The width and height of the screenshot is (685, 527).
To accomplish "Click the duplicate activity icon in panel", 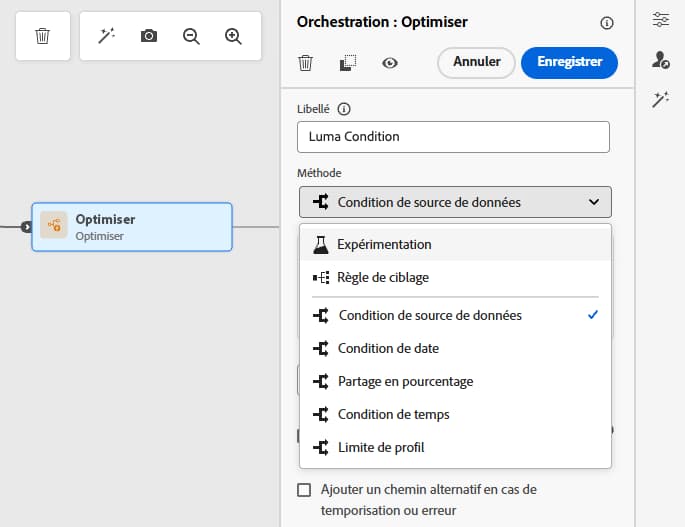I will (x=348, y=63).
